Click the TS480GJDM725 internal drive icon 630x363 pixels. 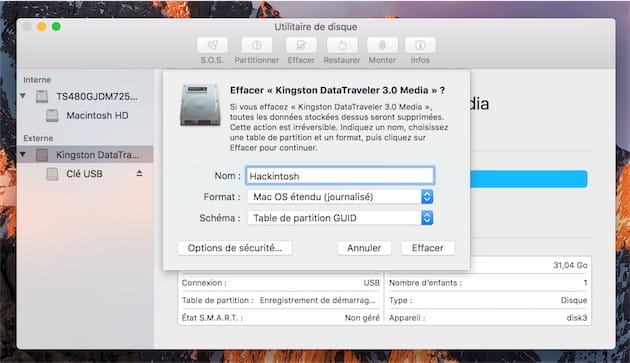(42, 96)
